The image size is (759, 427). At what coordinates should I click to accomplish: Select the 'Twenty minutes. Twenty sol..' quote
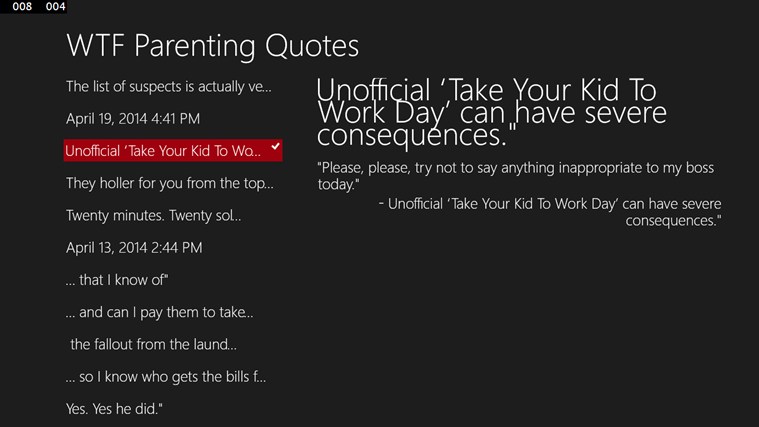coord(153,215)
